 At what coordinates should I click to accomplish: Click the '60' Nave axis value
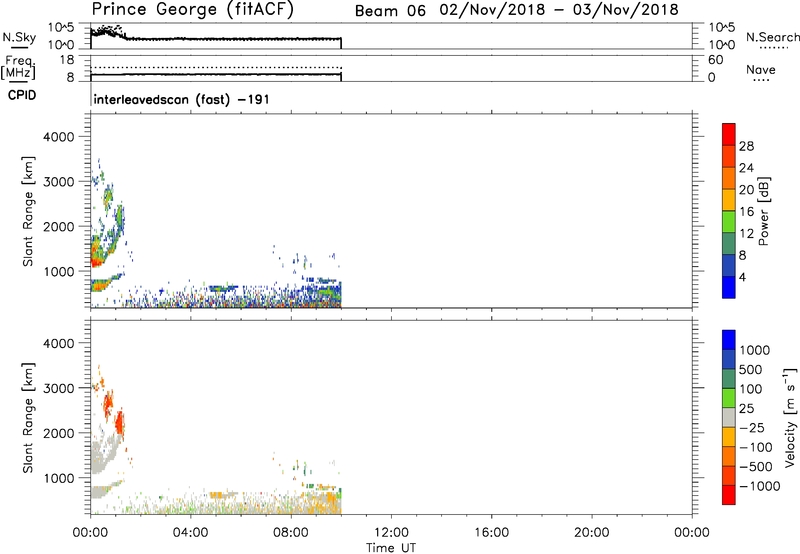pos(715,60)
